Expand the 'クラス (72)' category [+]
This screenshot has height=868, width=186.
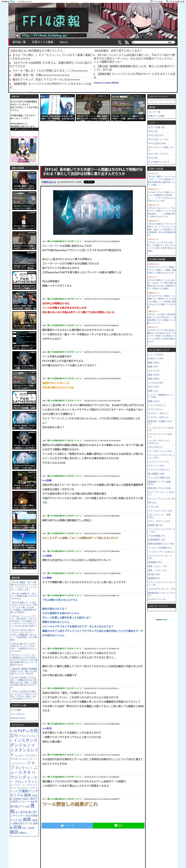161,409
